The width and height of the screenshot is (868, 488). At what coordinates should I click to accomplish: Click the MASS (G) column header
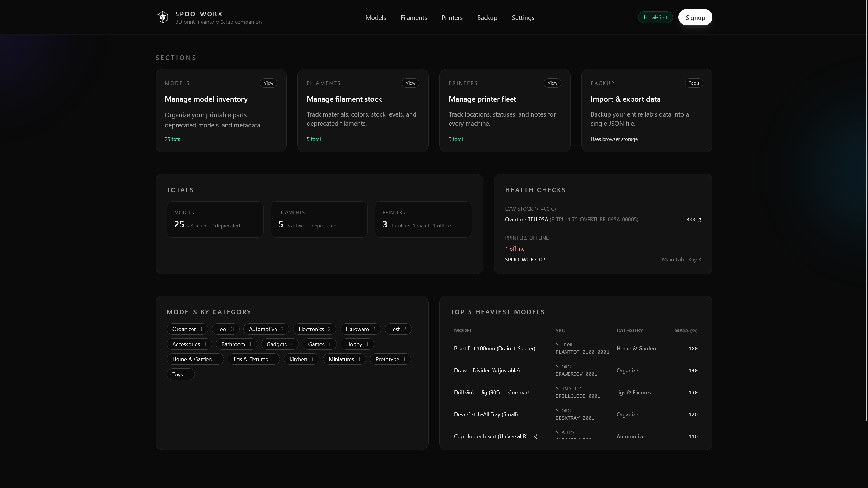pos(686,330)
